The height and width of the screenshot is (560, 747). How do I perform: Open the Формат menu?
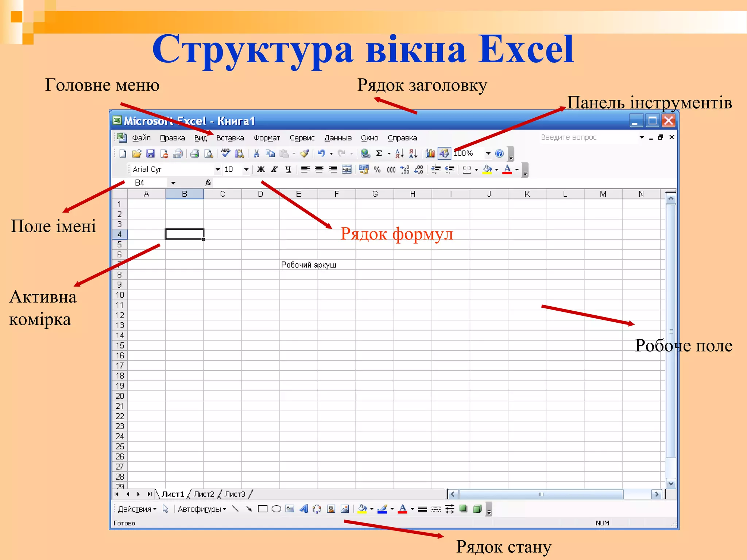267,138
